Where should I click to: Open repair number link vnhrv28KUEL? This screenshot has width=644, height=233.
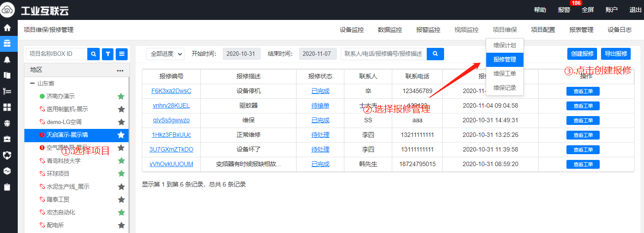(x=171, y=105)
